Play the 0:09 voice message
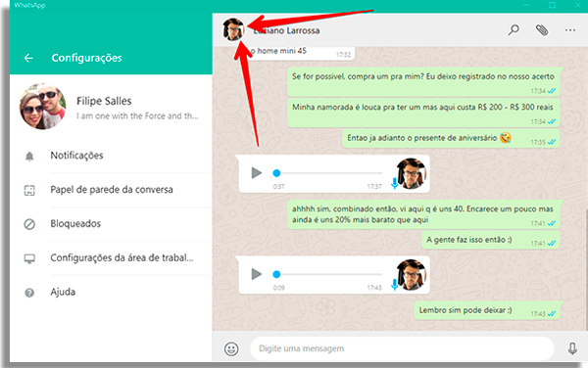Viewport: 588px width, 368px height. coord(256,274)
